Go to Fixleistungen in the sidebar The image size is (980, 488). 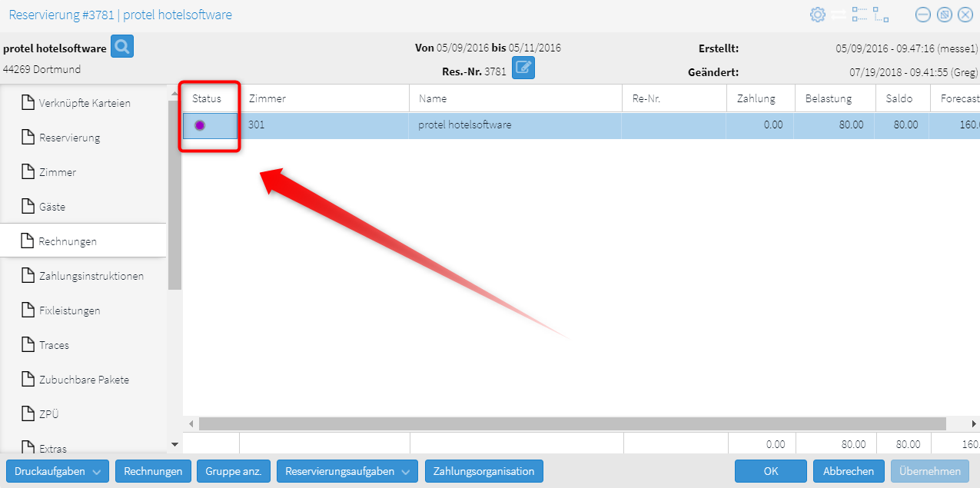(69, 310)
